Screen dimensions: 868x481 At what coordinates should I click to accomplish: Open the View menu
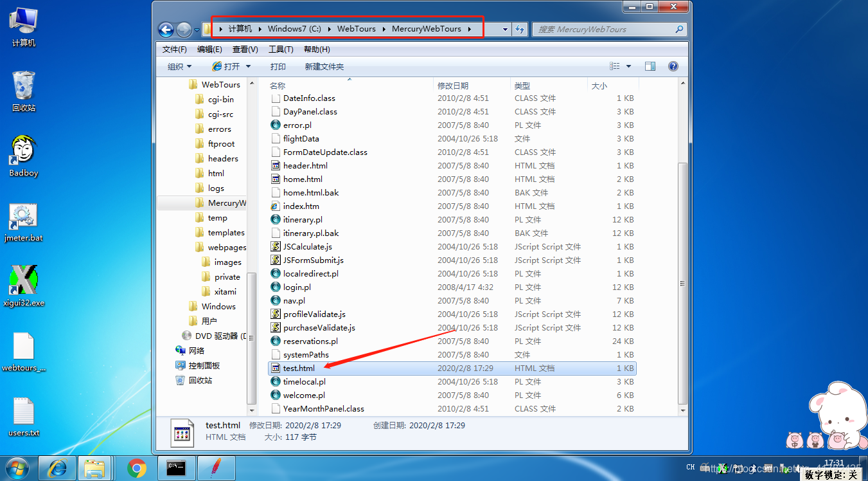(x=245, y=50)
